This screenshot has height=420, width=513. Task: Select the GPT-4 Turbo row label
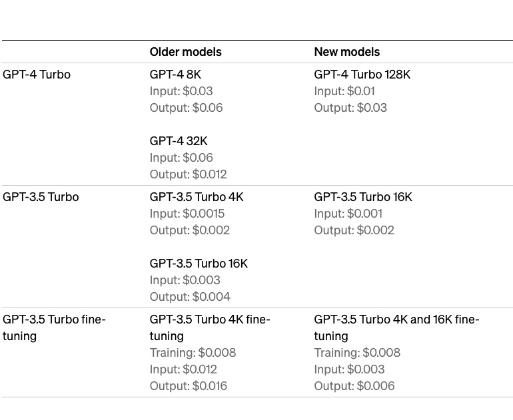click(x=37, y=75)
